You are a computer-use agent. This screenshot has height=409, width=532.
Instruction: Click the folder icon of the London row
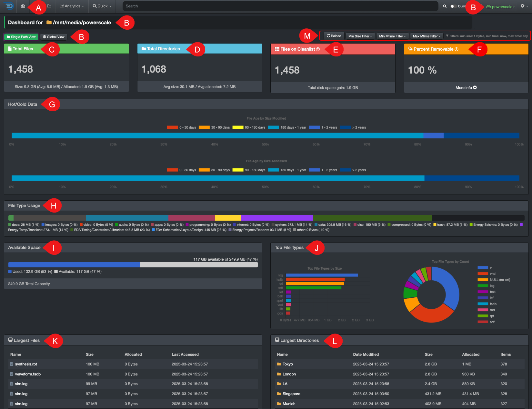[279, 374]
